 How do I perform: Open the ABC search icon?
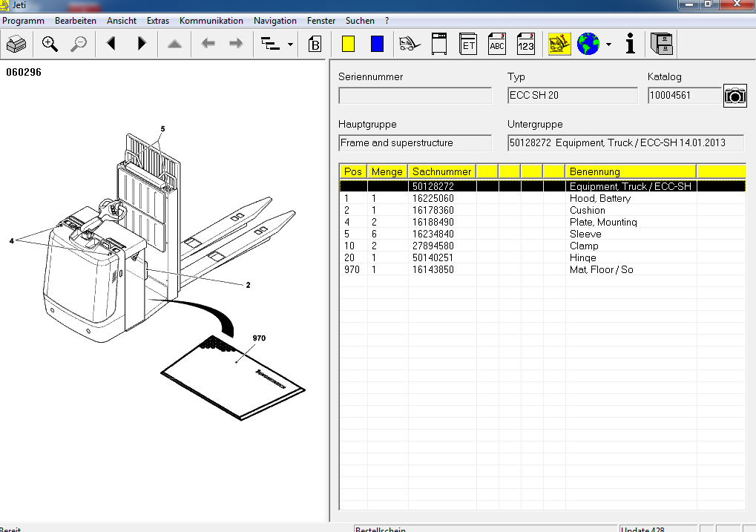coord(497,45)
